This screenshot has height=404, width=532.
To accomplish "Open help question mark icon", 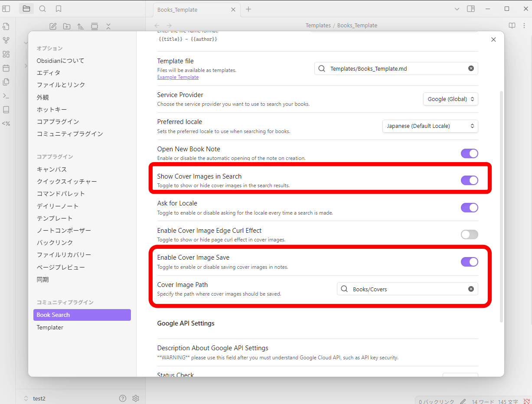I will [123, 398].
